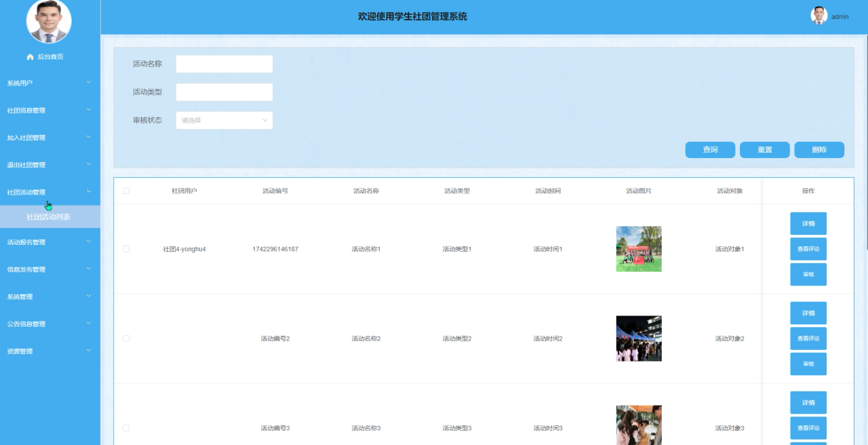Expand the 社团信息管理 chevron
The image size is (868, 445).
(89, 110)
